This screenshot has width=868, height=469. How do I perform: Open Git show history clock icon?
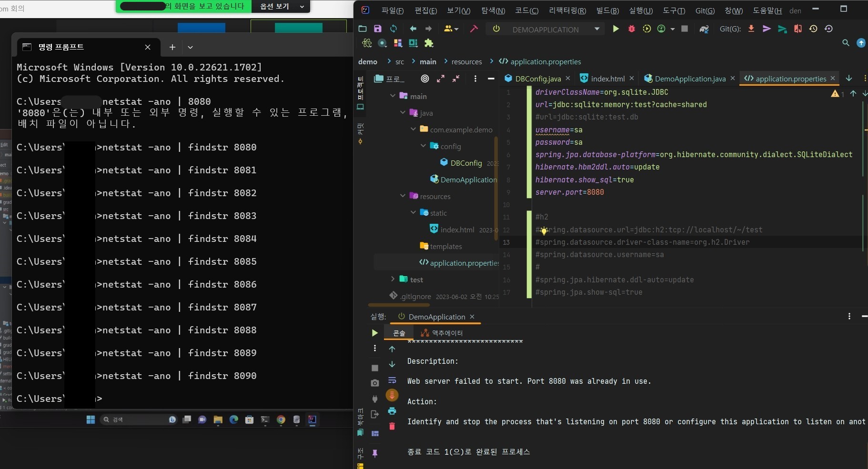click(813, 29)
